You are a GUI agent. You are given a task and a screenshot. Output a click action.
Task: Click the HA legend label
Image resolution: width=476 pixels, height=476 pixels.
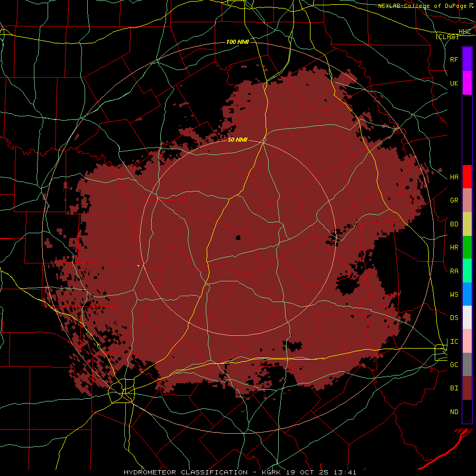pyautogui.click(x=454, y=177)
